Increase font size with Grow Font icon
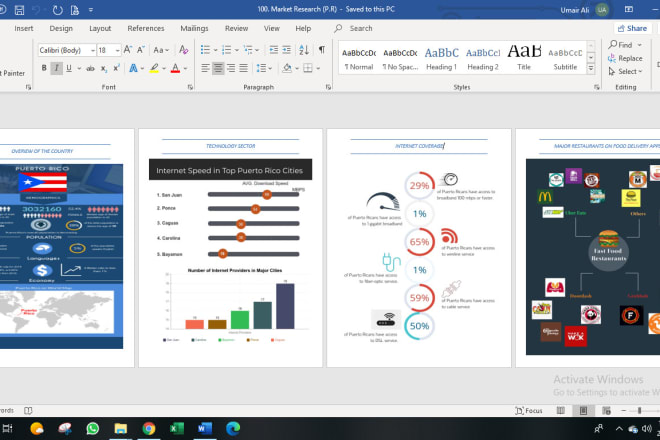Viewport: 660px width, 440px height. pos(128,50)
